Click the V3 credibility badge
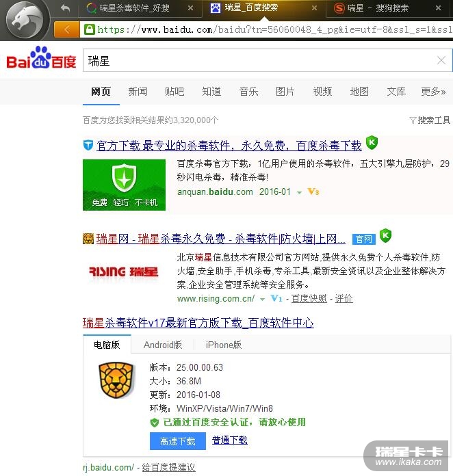453x476 pixels. pyautogui.click(x=313, y=192)
